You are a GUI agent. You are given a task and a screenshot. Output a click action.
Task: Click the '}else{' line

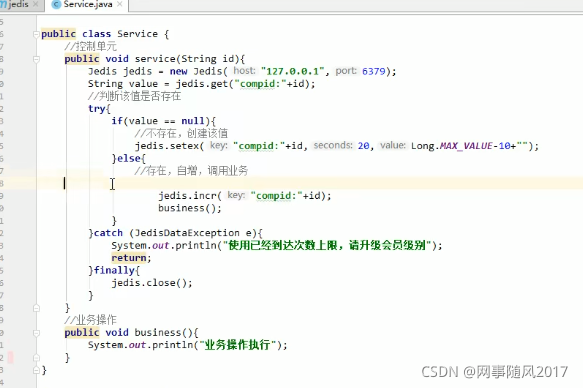(129, 158)
